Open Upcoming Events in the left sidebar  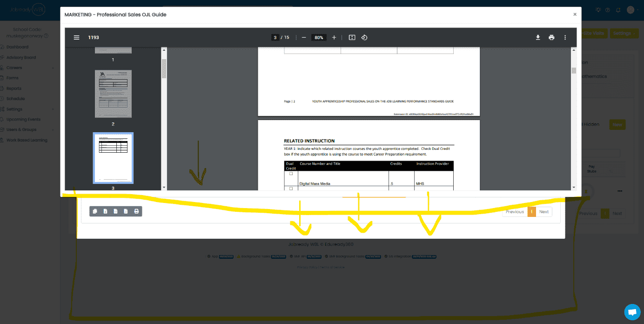pos(23,120)
